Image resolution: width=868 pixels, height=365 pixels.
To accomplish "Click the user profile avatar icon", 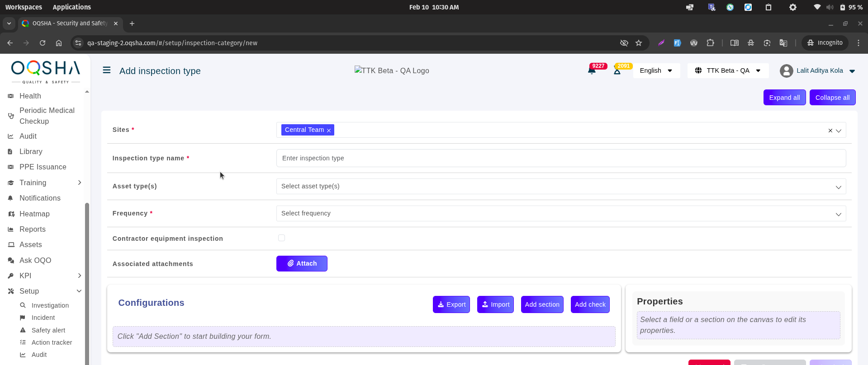I will click(x=786, y=71).
